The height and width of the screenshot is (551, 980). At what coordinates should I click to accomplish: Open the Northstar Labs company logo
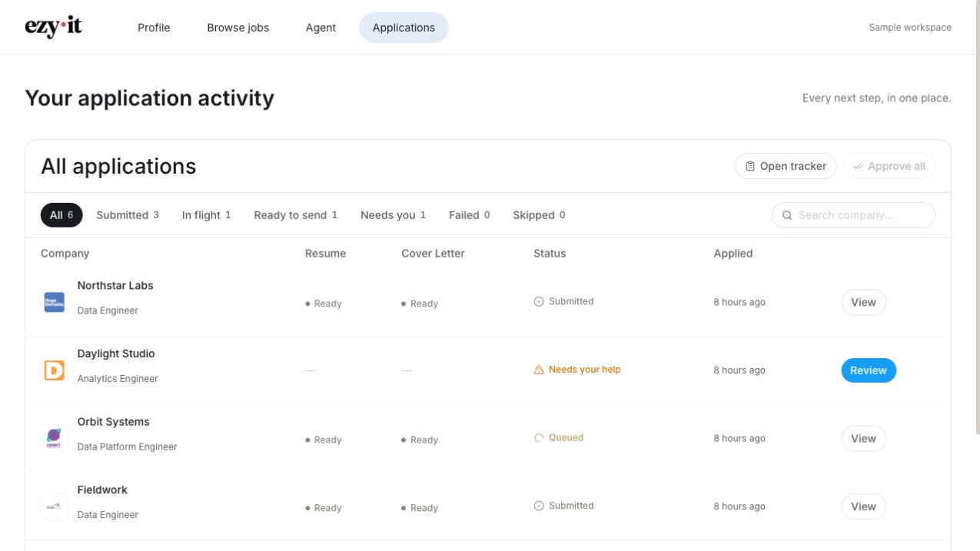tap(54, 302)
